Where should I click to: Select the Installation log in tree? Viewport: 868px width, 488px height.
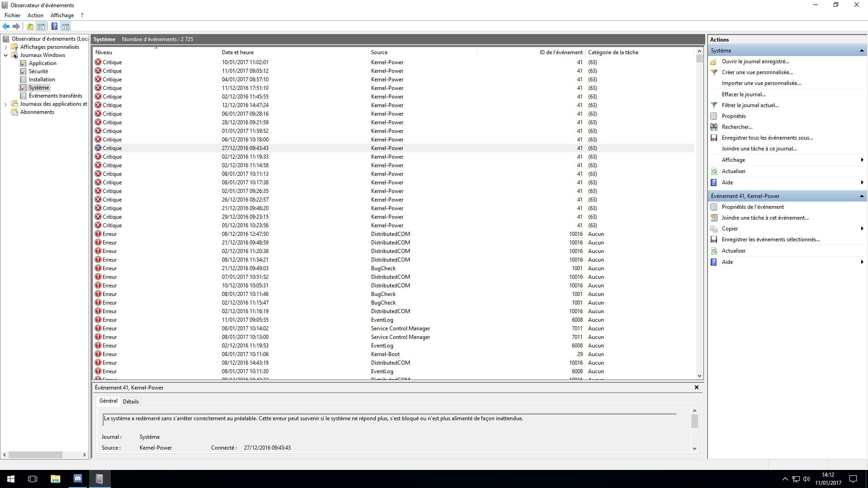[x=42, y=80]
